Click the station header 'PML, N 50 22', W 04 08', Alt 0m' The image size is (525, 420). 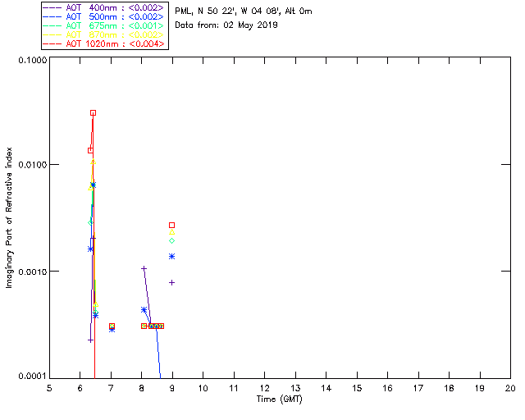pyautogui.click(x=244, y=11)
